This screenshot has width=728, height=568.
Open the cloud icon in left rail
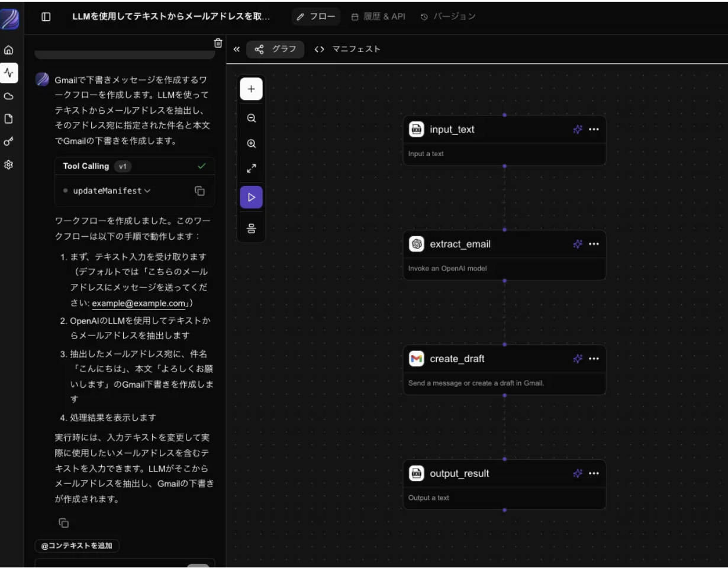(9, 96)
